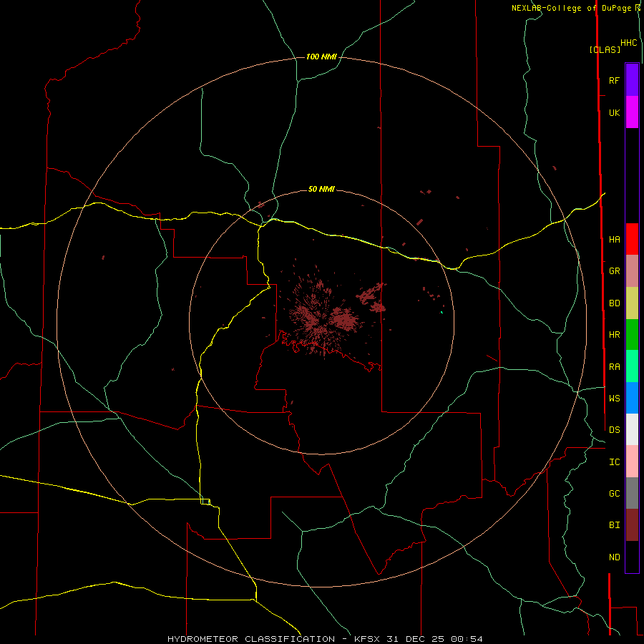Select the WS blue legend swatch
The width and height of the screenshot is (644, 644).
(632, 398)
